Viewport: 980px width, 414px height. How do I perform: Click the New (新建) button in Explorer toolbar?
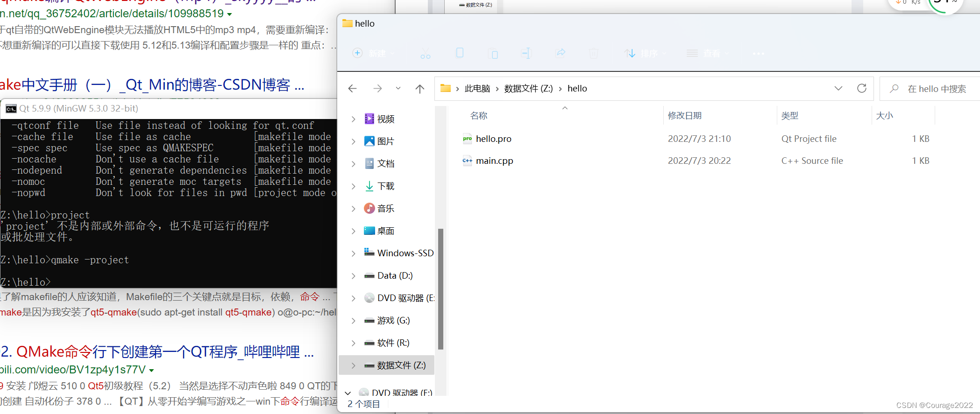point(373,54)
